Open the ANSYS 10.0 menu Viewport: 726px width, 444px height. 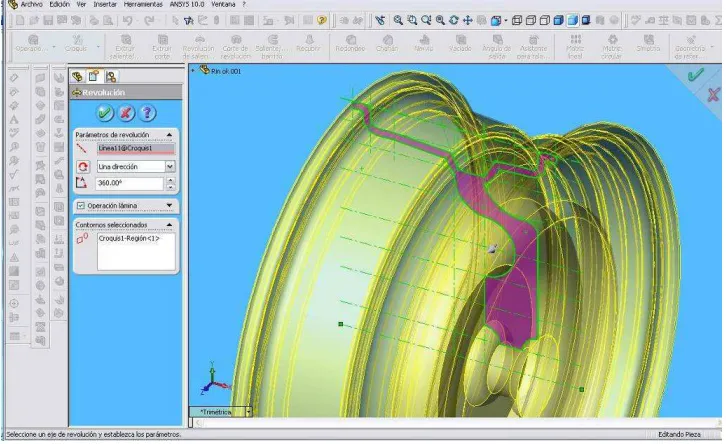coord(187,4)
